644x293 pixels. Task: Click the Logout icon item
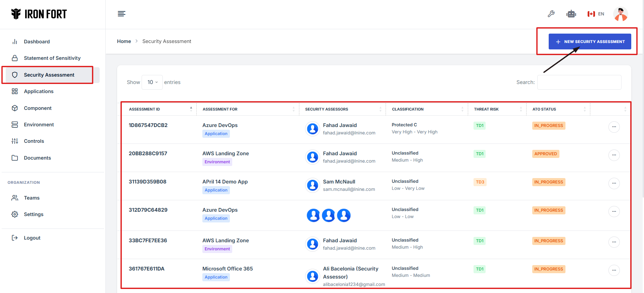15,238
